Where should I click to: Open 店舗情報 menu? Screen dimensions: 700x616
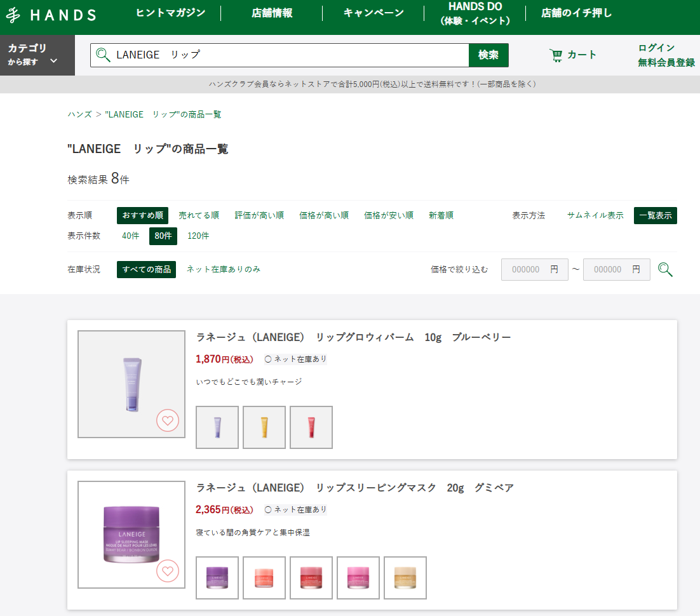tap(272, 13)
